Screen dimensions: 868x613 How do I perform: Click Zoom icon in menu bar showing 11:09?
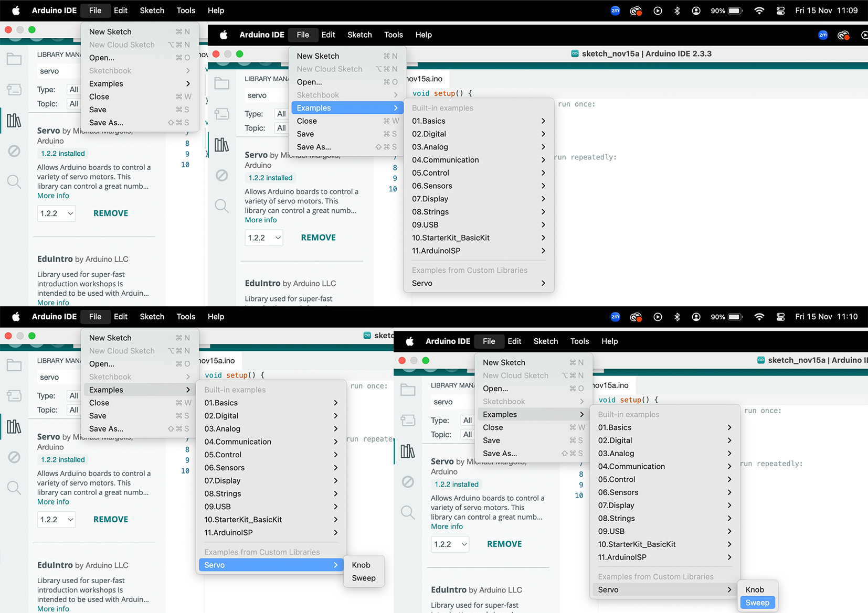click(x=615, y=10)
